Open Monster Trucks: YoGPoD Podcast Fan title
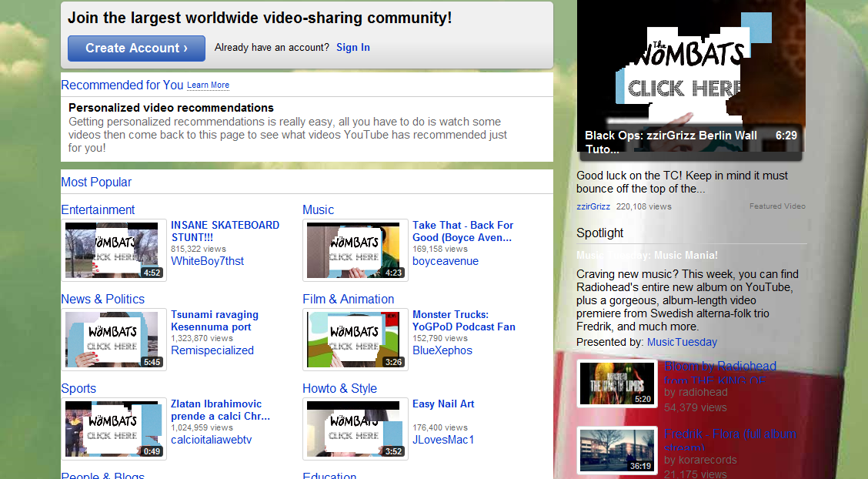The height and width of the screenshot is (479, 868). pyautogui.click(x=464, y=320)
